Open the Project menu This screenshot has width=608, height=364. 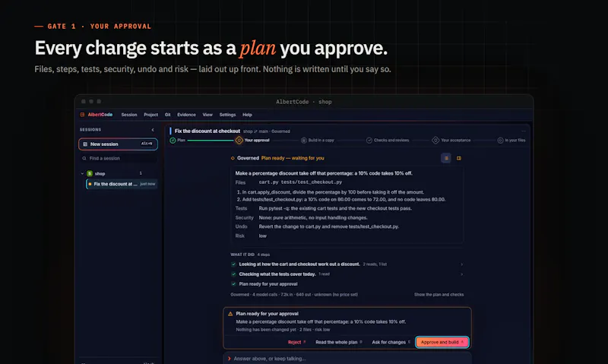[x=150, y=115]
